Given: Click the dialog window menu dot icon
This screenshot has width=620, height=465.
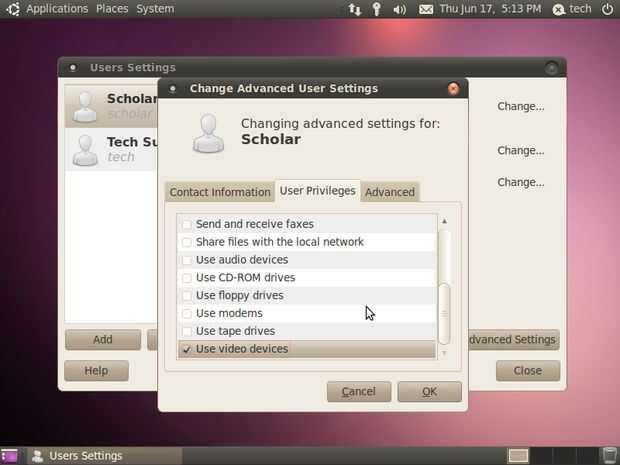Looking at the screenshot, I should 172,89.
